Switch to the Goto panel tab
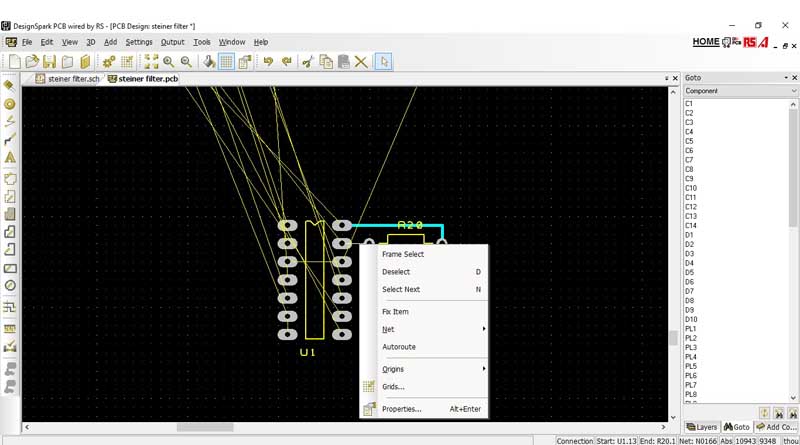800x445 pixels. pos(737,427)
